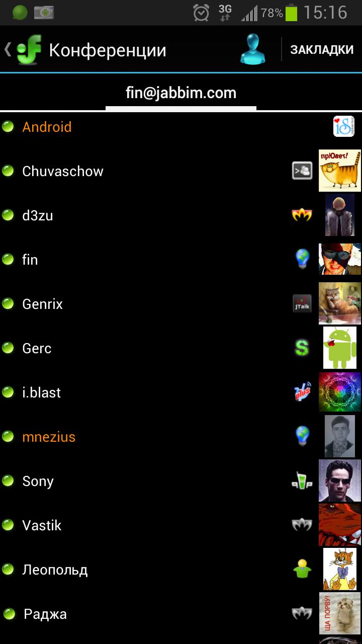Image resolution: width=362 pixels, height=644 pixels.
Task: Tap the Android robot avatar of Gerc
Action: [x=340, y=348]
